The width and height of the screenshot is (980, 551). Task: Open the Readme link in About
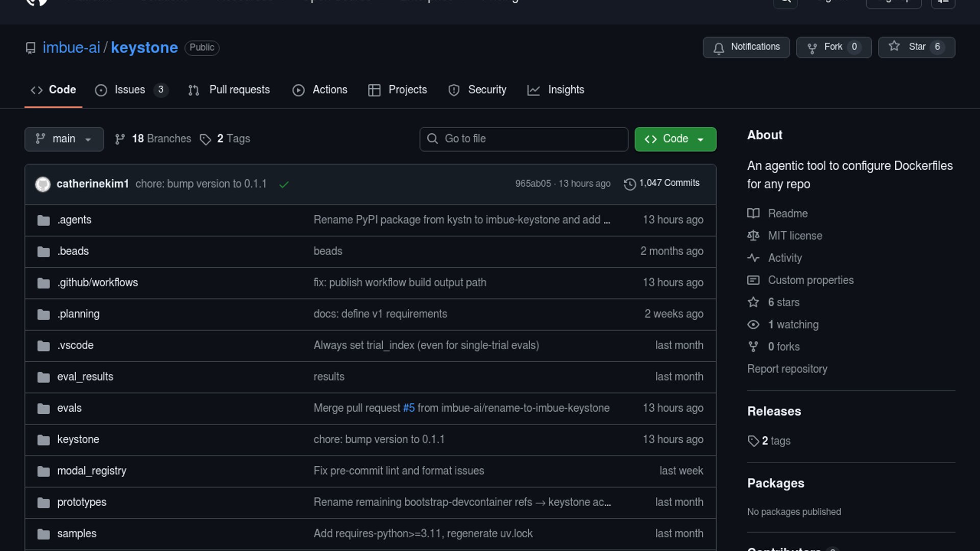788,213
